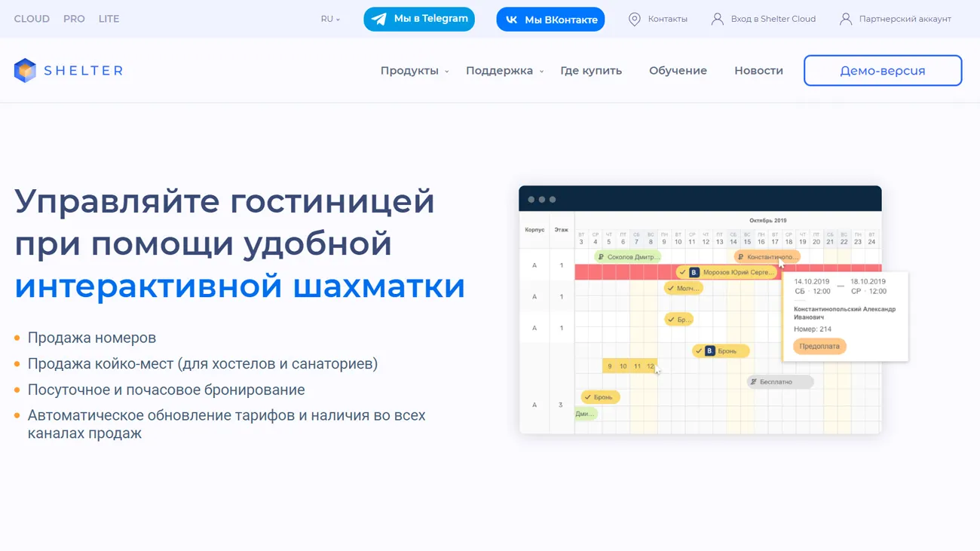Click the Shelter cube logo
Image resolution: width=980 pixels, height=551 pixels.
[25, 70]
